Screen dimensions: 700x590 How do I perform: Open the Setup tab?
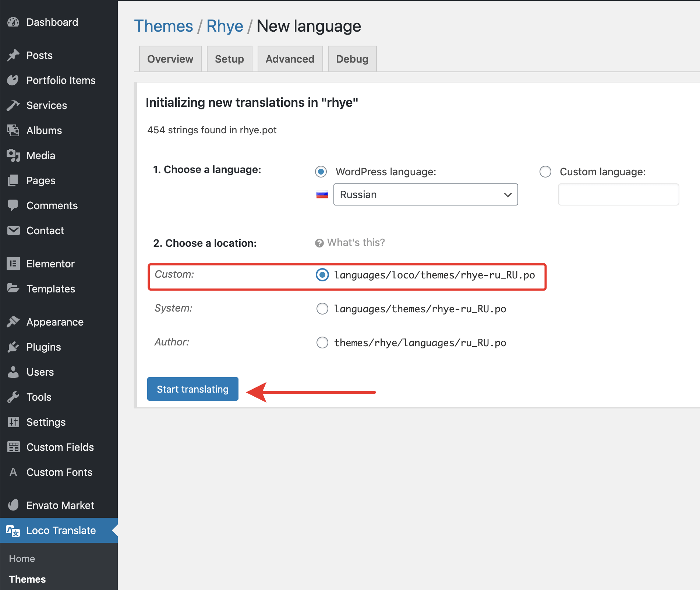pos(229,59)
